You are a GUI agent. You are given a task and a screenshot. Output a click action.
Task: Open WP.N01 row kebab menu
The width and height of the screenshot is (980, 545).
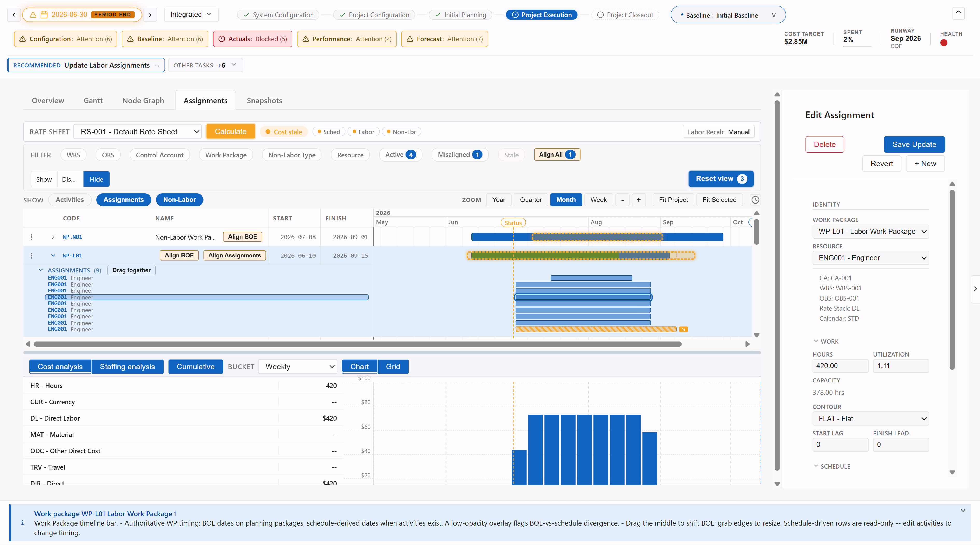click(32, 237)
